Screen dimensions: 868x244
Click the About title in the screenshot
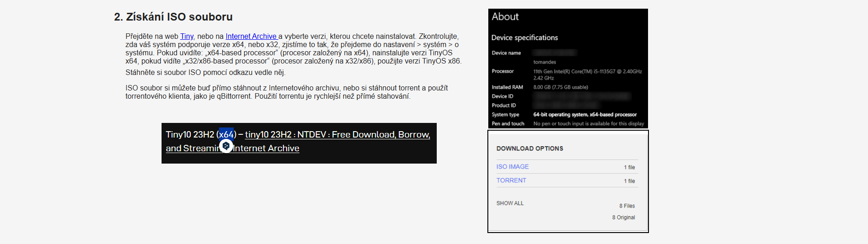click(x=505, y=17)
